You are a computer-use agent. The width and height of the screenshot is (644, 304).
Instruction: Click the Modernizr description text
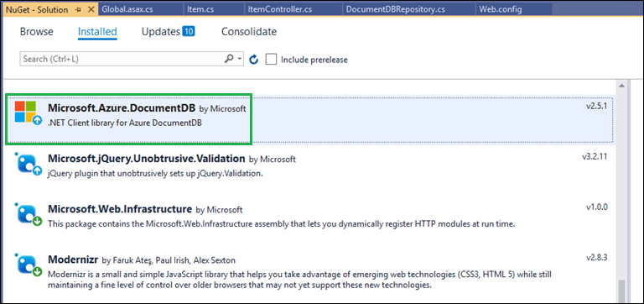(300, 280)
